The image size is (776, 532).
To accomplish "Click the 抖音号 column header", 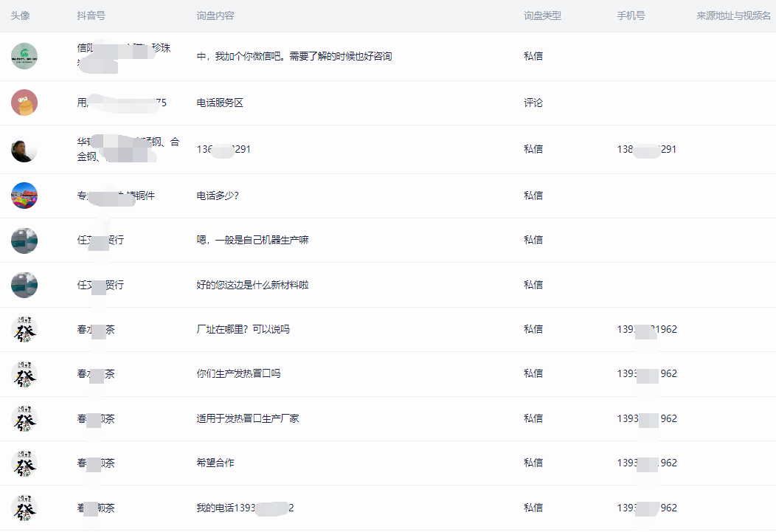I will 91,15.
